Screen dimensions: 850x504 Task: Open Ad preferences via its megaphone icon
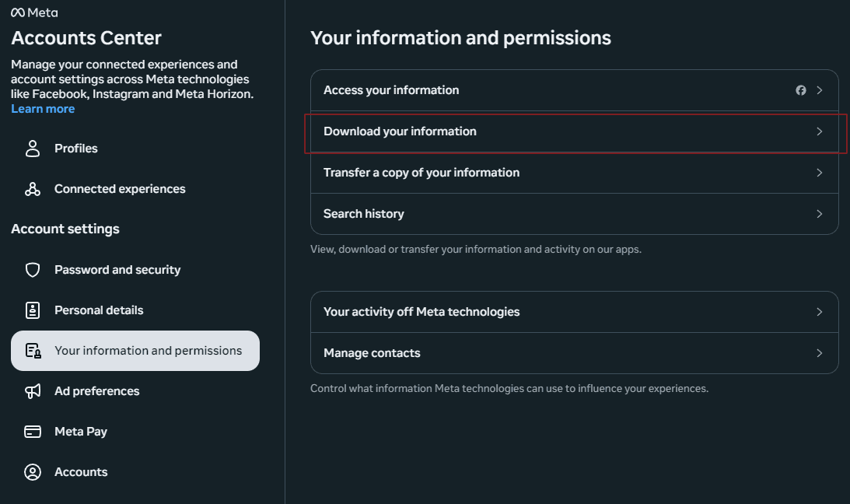(32, 390)
